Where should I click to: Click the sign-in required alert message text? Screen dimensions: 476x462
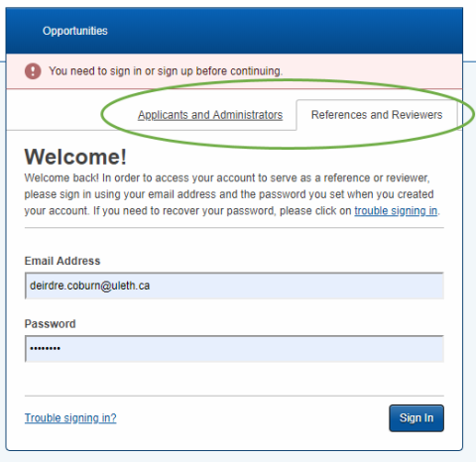click(166, 71)
